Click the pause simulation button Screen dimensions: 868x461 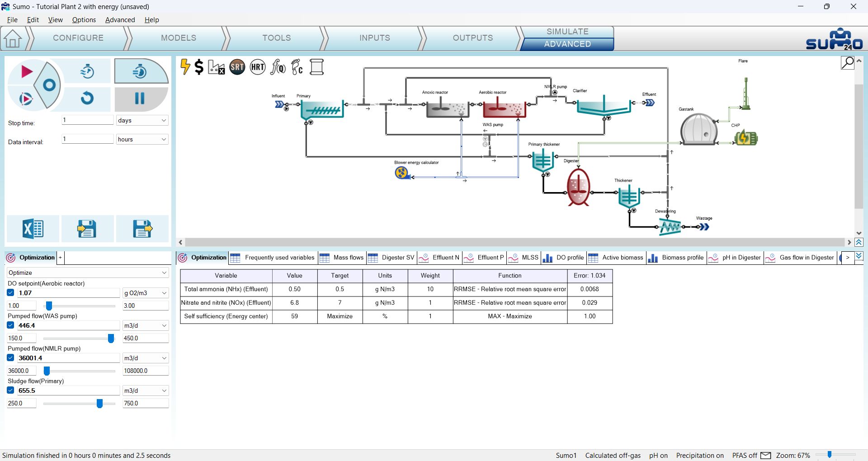pos(140,99)
